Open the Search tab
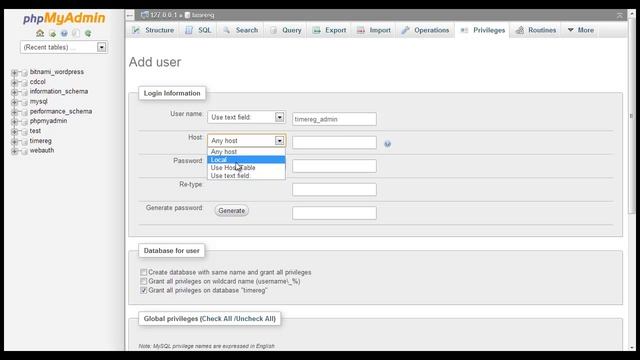Screen dimensions: 640x360 (240, 30)
